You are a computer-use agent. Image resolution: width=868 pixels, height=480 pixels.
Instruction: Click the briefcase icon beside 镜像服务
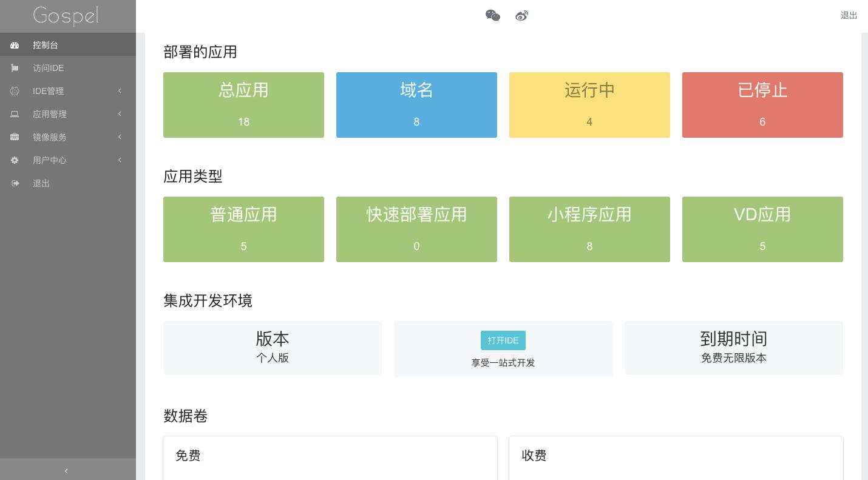click(x=15, y=137)
